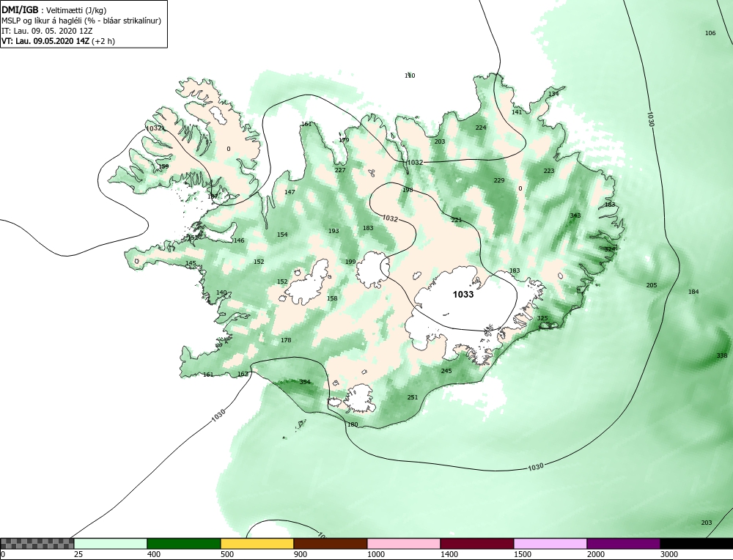Screen dimensions: 733x560
Task: Click the map value "229"
Action: point(499,180)
